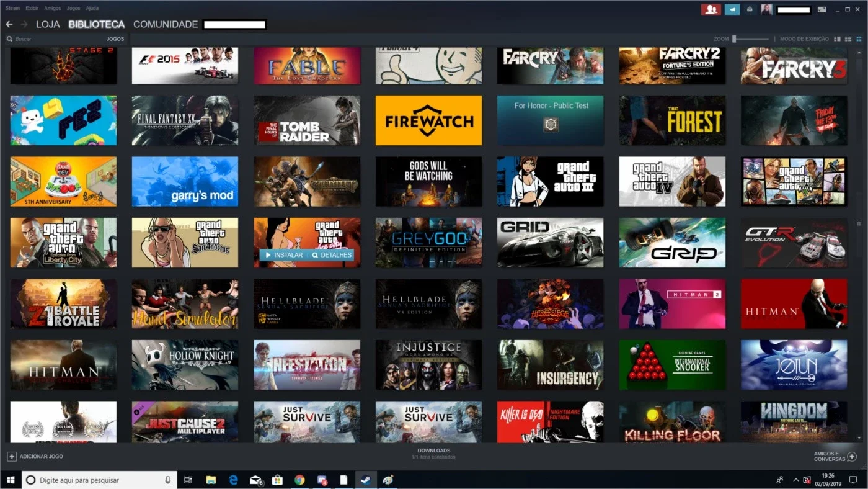Click the Windows search box
The width and height of the screenshot is (868, 489).
coord(99,480)
